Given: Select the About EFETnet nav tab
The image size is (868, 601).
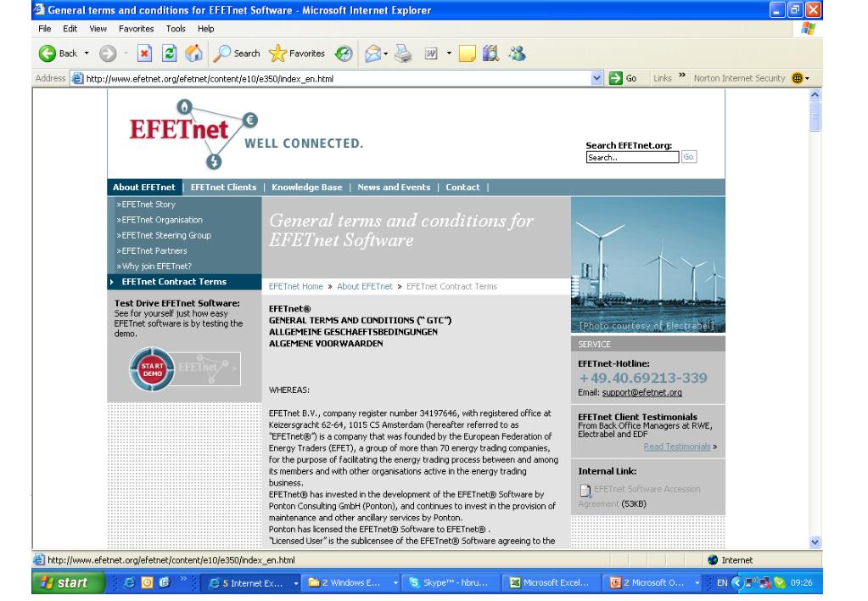Looking at the screenshot, I should pos(144,188).
